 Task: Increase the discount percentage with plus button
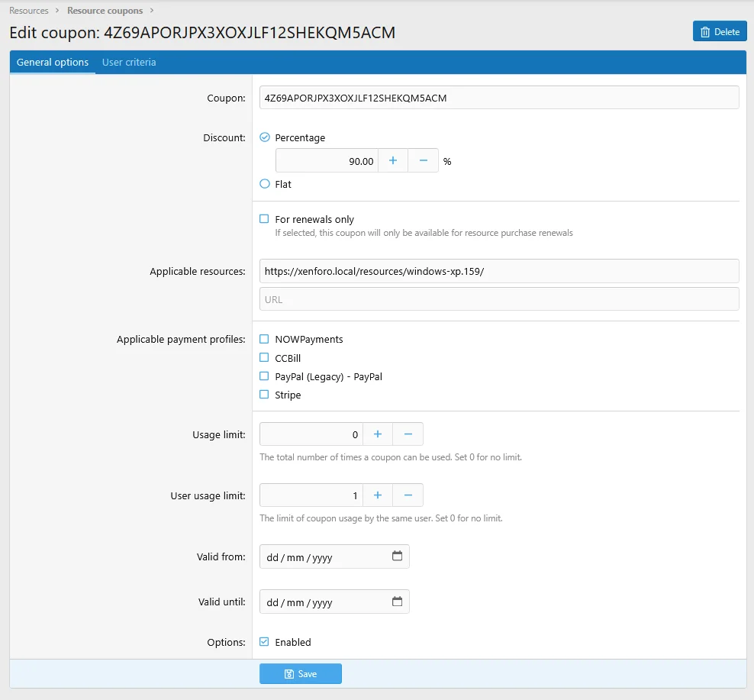[x=393, y=161]
